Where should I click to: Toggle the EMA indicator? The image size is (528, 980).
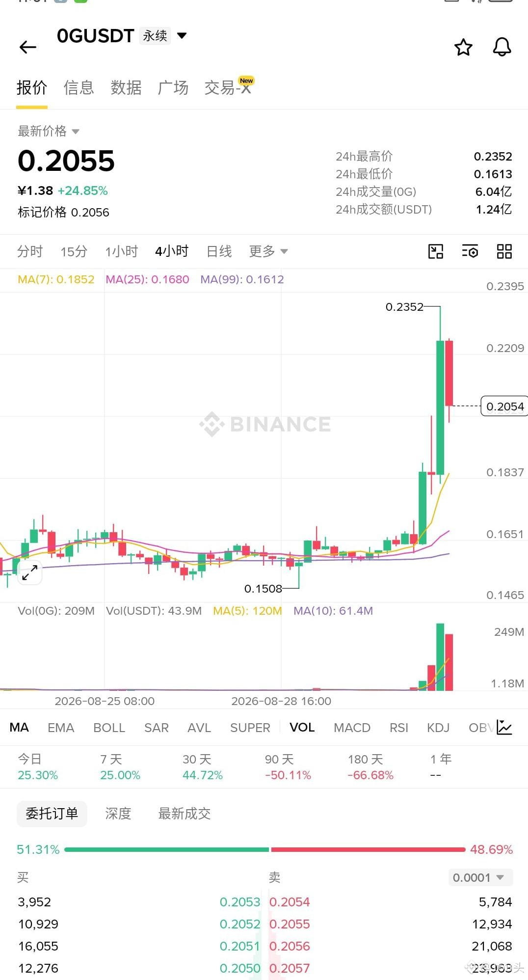[x=61, y=728]
